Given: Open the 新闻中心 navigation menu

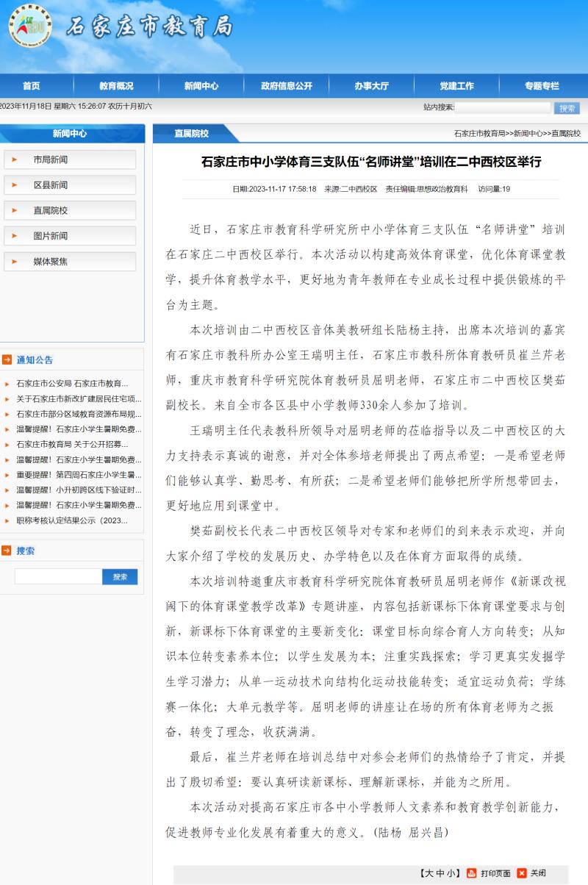Looking at the screenshot, I should tap(201, 86).
